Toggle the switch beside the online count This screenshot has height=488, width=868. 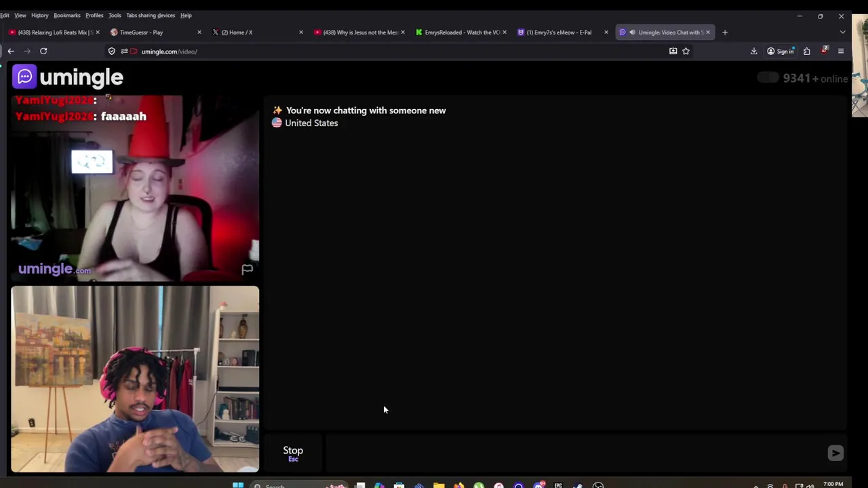768,77
